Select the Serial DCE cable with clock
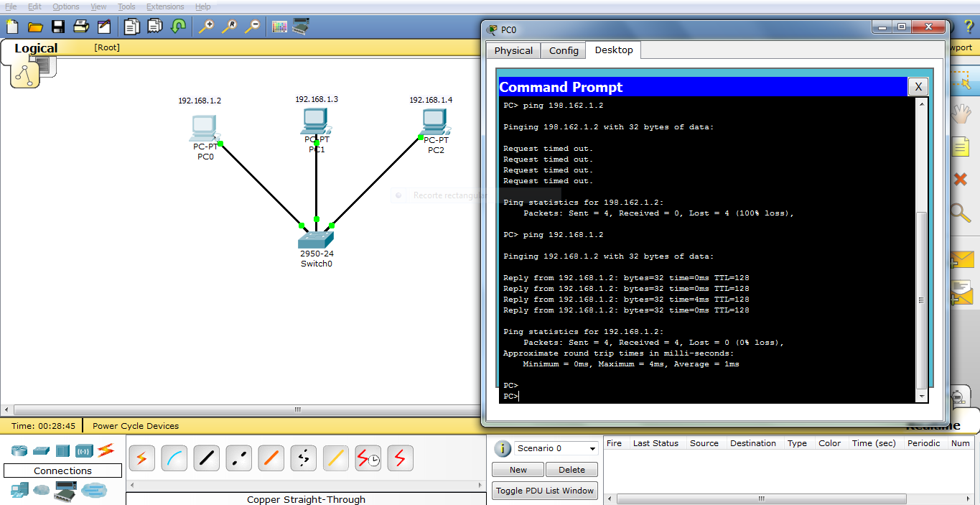This screenshot has height=505, width=980. (x=368, y=458)
